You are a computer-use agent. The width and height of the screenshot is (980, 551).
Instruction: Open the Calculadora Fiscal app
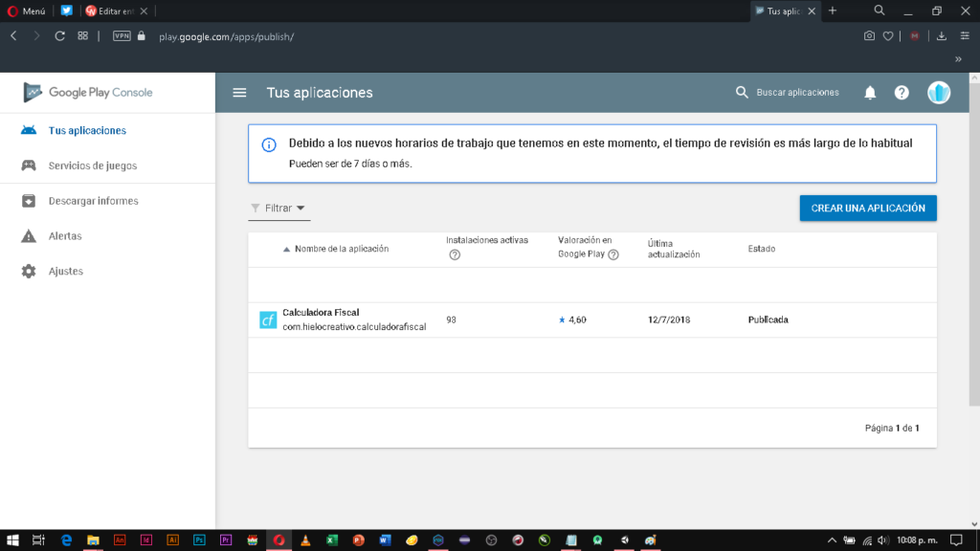point(321,313)
